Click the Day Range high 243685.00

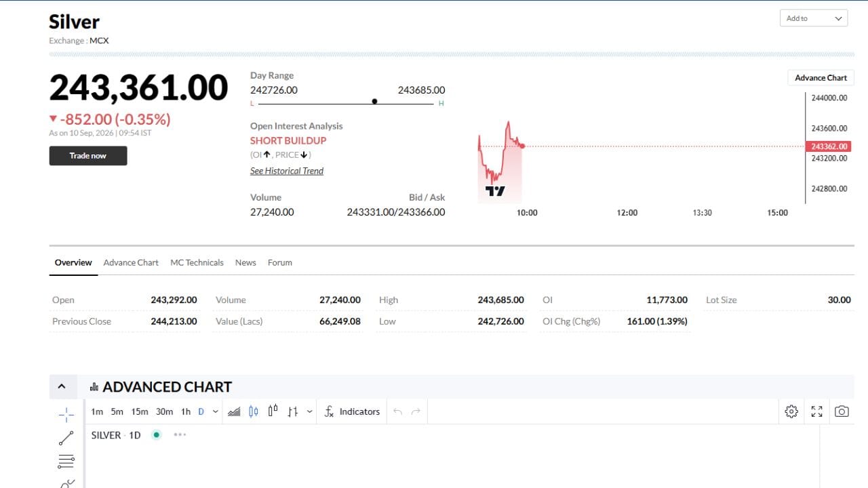[x=422, y=90]
